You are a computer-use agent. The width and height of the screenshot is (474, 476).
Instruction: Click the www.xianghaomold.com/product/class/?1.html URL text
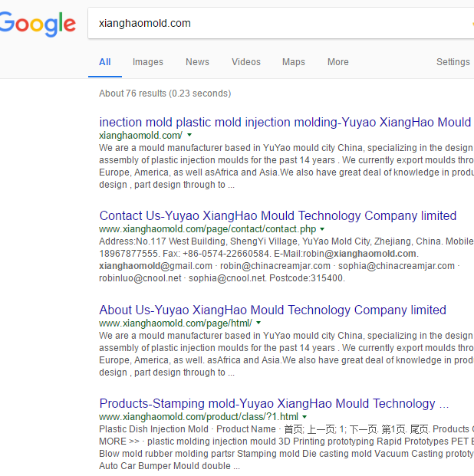point(199,416)
